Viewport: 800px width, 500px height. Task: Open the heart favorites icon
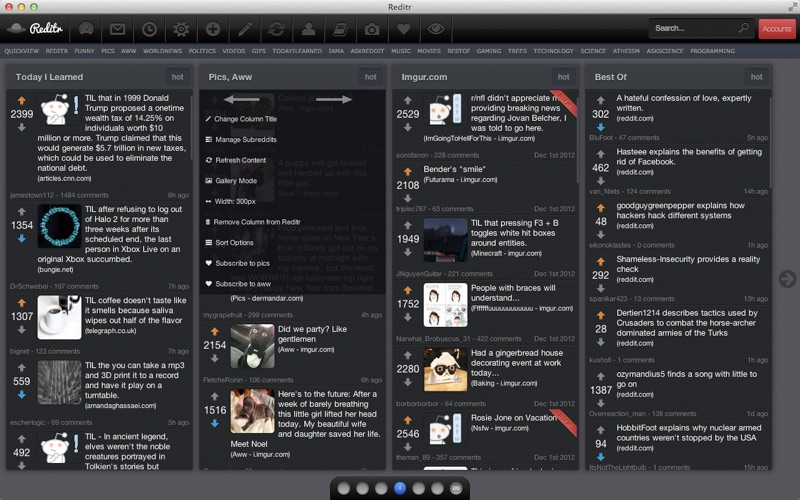pyautogui.click(x=404, y=29)
